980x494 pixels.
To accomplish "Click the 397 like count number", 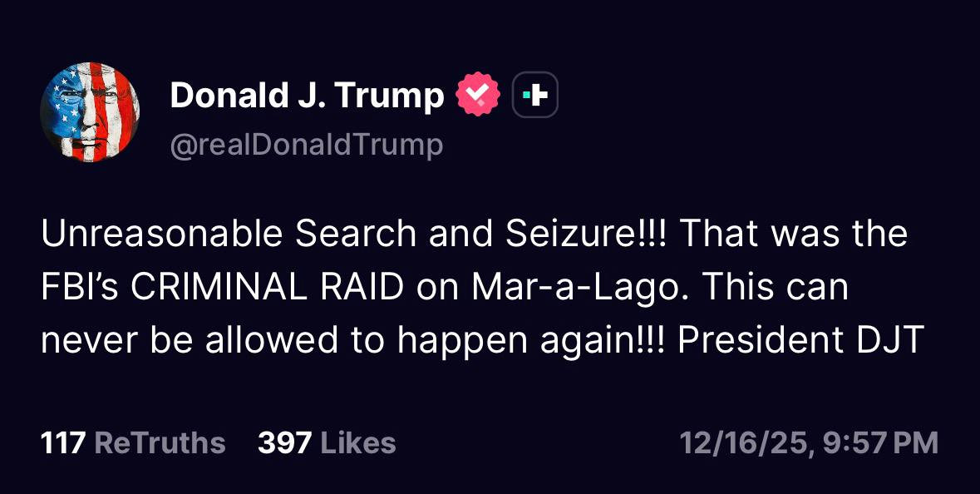I will tap(283, 443).
